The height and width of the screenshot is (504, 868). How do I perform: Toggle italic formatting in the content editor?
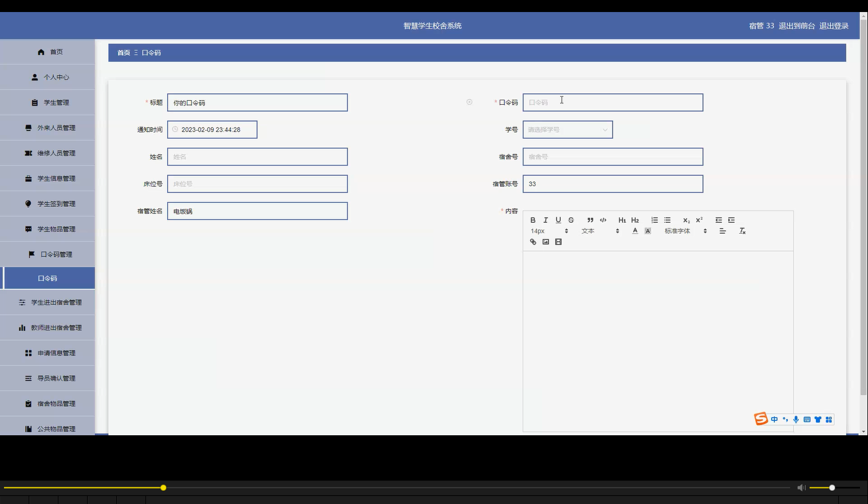[x=546, y=220]
